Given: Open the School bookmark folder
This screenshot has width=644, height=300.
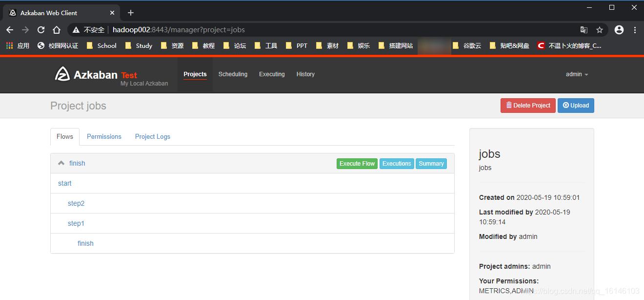Looking at the screenshot, I should [101, 45].
